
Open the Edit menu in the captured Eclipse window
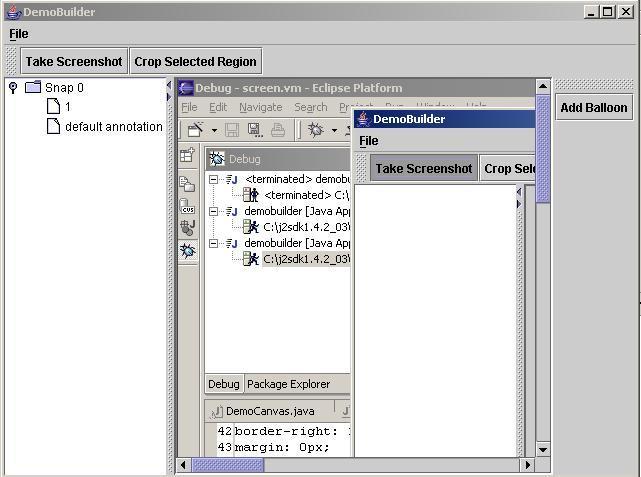point(218,107)
